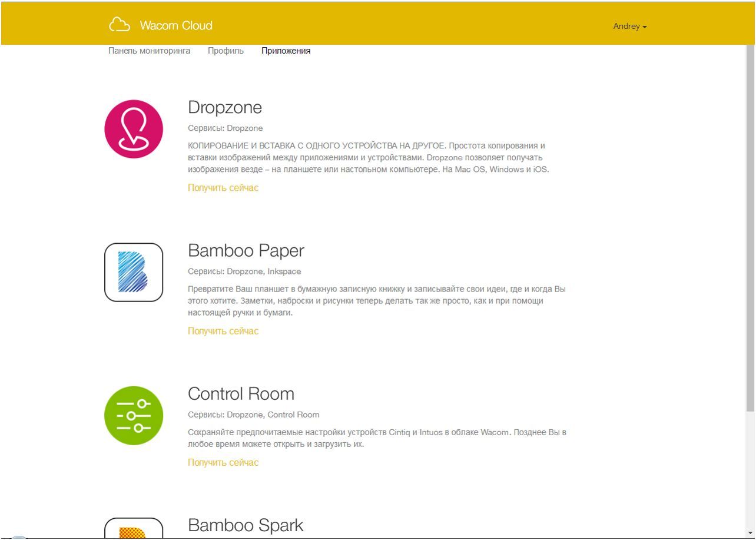Click Получить сейчас under Dropzone
This screenshot has width=756, height=540.
[223, 188]
